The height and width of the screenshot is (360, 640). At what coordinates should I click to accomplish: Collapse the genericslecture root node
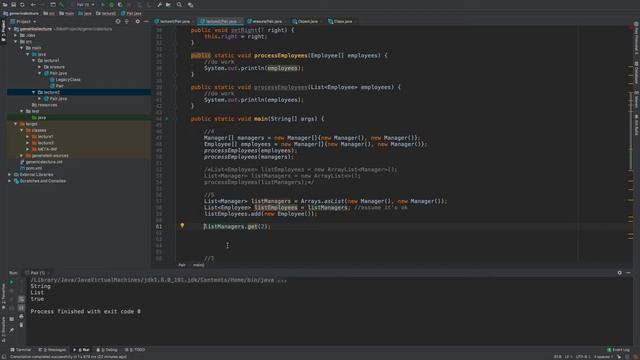click(10, 29)
